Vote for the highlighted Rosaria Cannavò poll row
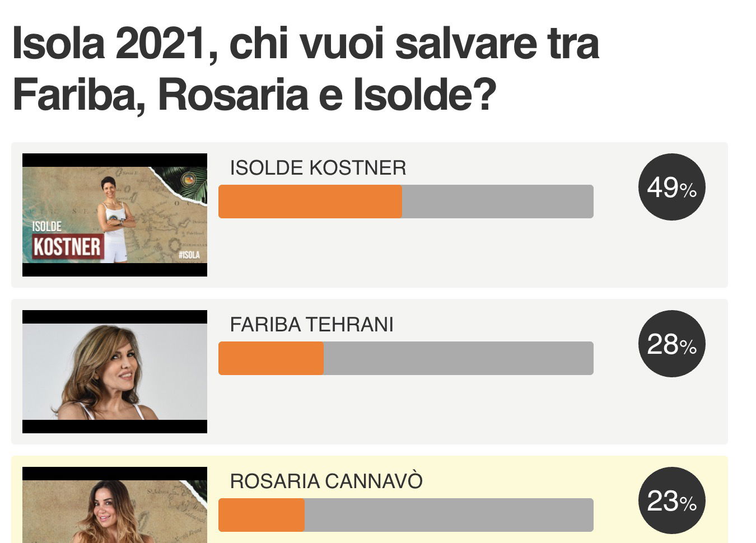The image size is (756, 543). pyautogui.click(x=370, y=499)
